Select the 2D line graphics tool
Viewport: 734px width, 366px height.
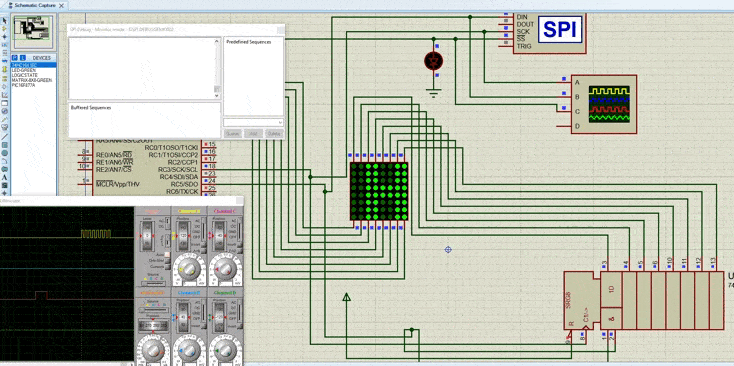pos(5,137)
